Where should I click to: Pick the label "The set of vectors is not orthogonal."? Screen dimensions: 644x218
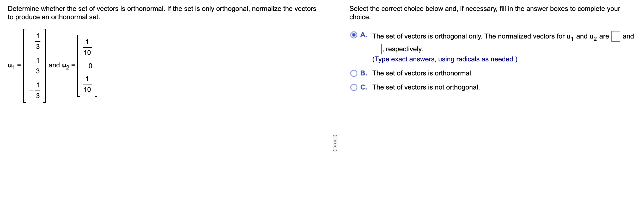(x=426, y=87)
